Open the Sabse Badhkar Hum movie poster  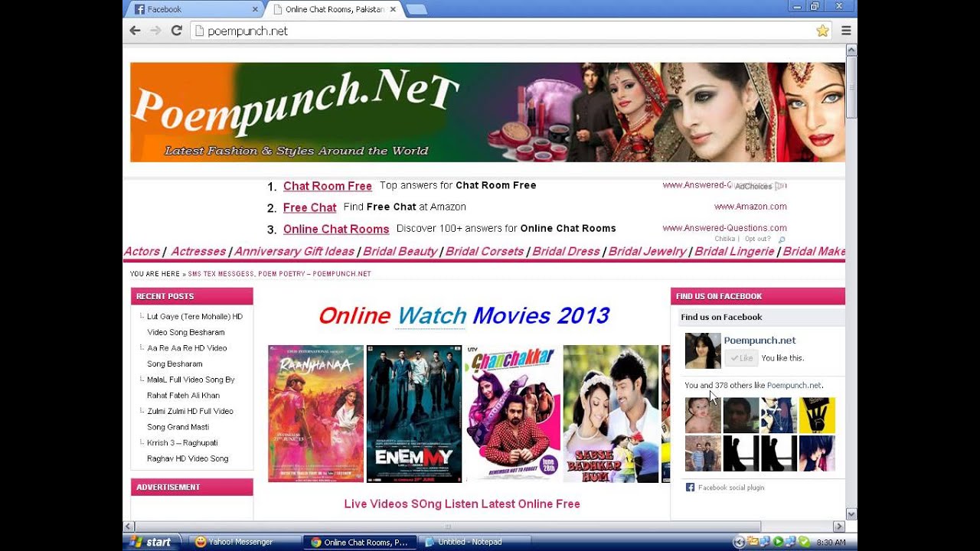tap(611, 413)
